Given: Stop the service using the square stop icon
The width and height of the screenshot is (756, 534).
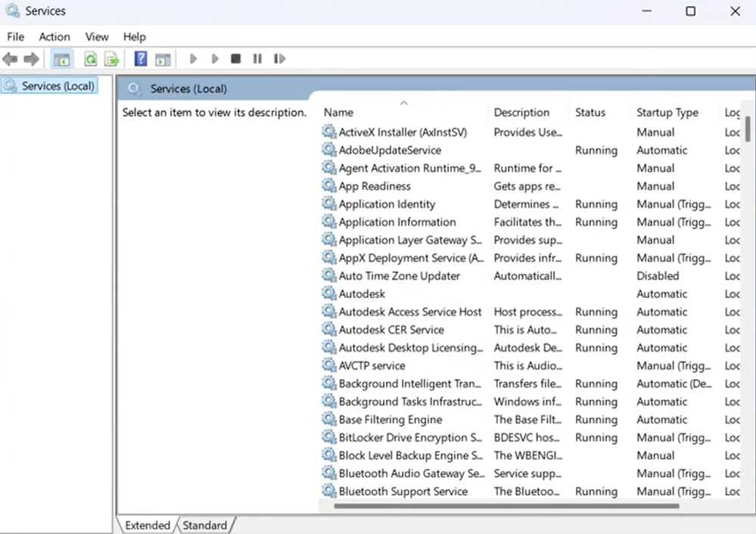Looking at the screenshot, I should (x=235, y=59).
